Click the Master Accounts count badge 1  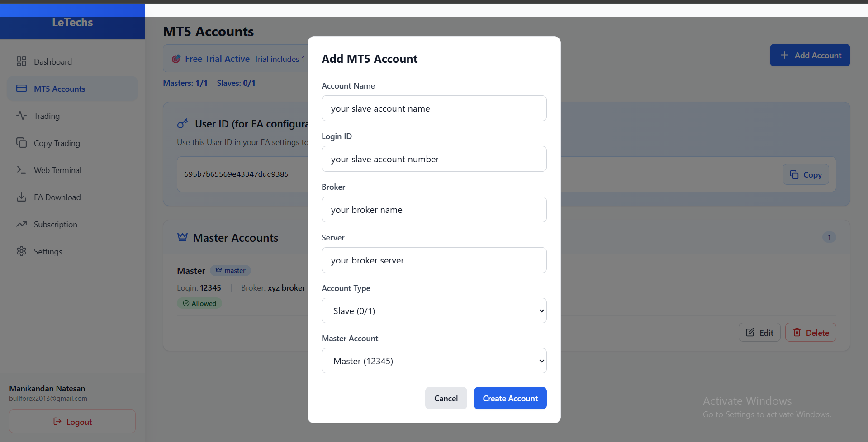coord(829,237)
